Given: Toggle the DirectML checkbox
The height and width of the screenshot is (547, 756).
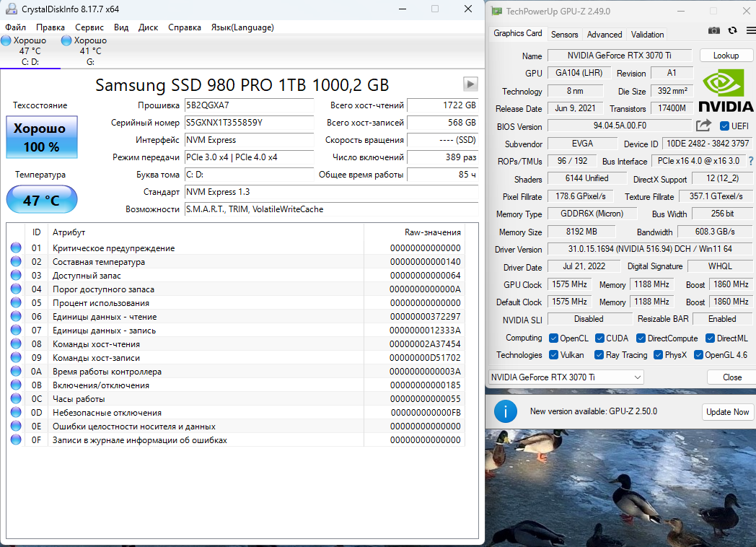Looking at the screenshot, I should click(711, 338).
